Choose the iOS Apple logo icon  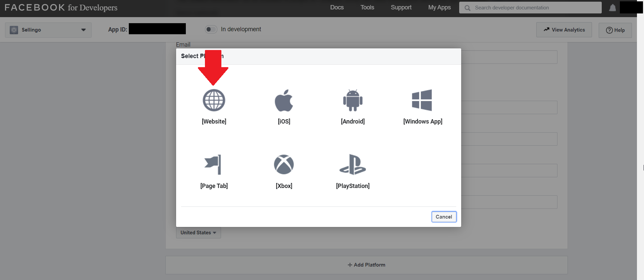284,100
